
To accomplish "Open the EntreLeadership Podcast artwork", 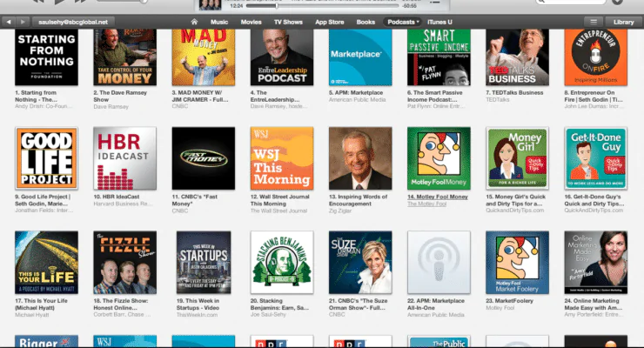I will coord(282,57).
